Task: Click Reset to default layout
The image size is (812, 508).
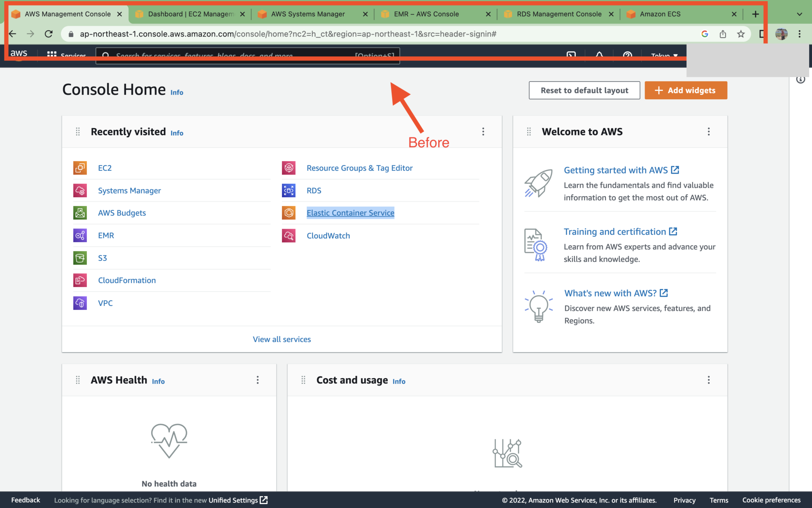Action: tap(584, 90)
